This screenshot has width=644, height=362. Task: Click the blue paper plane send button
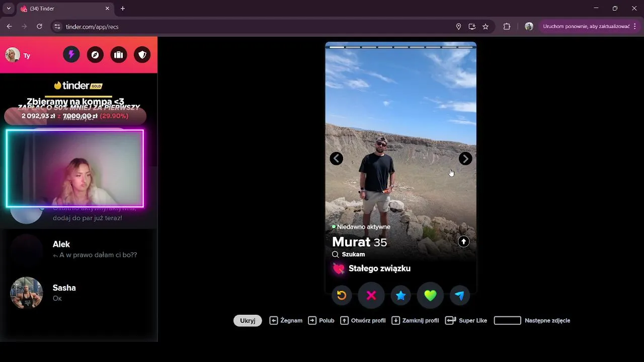click(460, 296)
